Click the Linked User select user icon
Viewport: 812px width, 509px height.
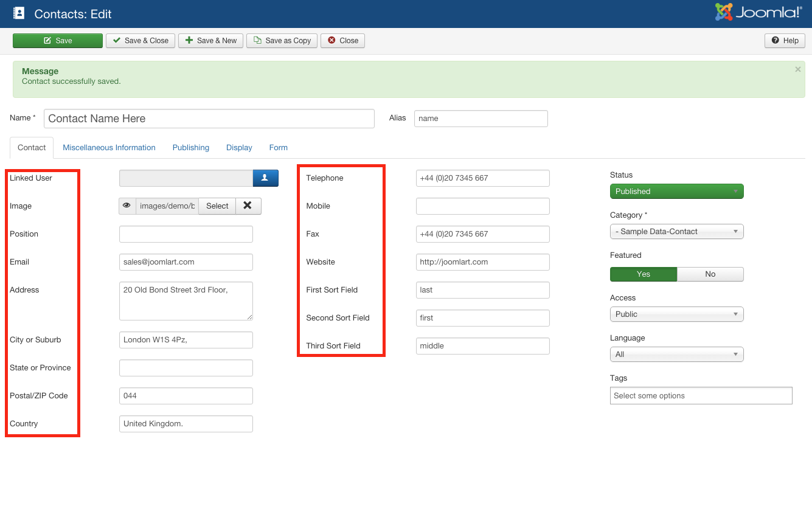pos(265,178)
